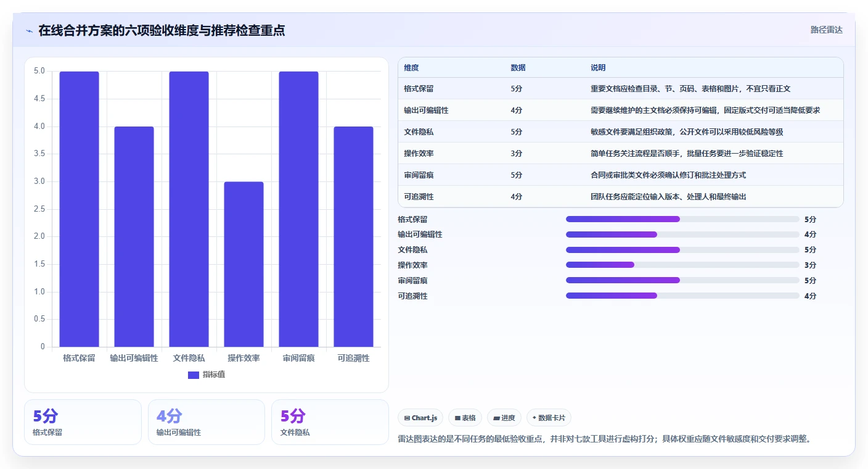Image resolution: width=868 pixels, height=469 pixels.
Task: Click the 可追溯性 progress bar
Action: pyautogui.click(x=682, y=296)
